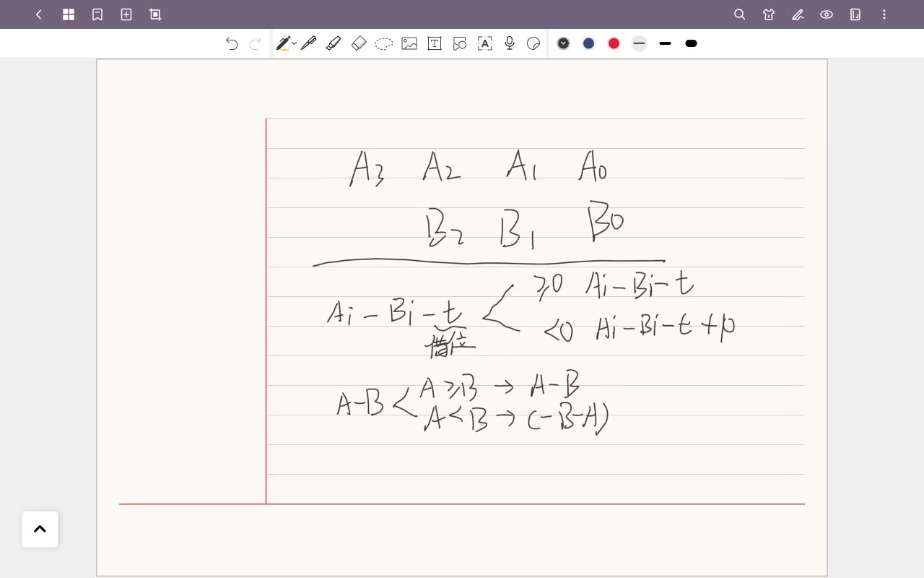This screenshot has height=578, width=924.
Task: Select the medium stroke width
Action: [666, 43]
